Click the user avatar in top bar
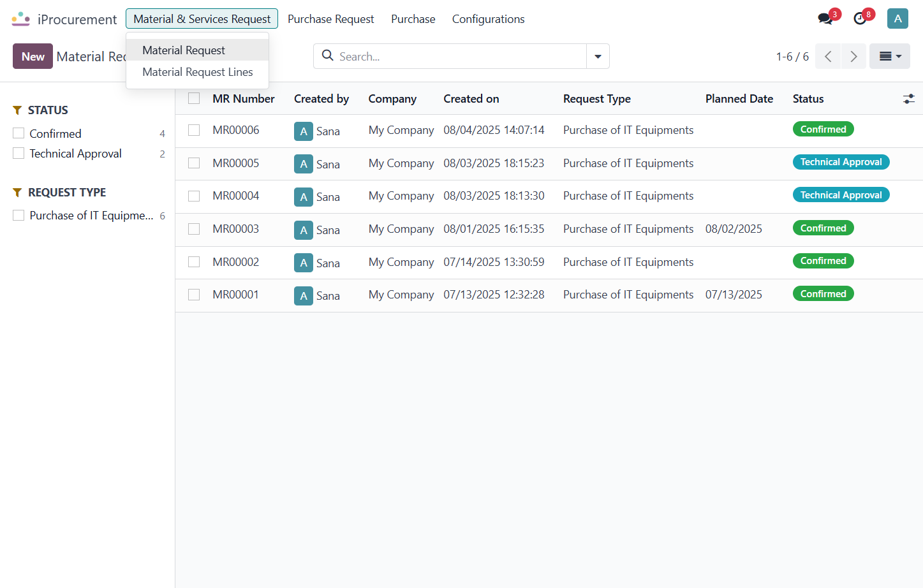Viewport: 923px width, 588px height. [897, 18]
